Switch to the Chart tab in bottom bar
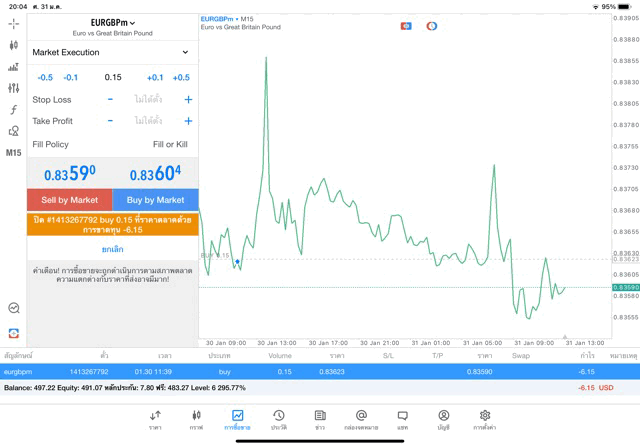This screenshot has height=447, width=640. click(x=196, y=419)
